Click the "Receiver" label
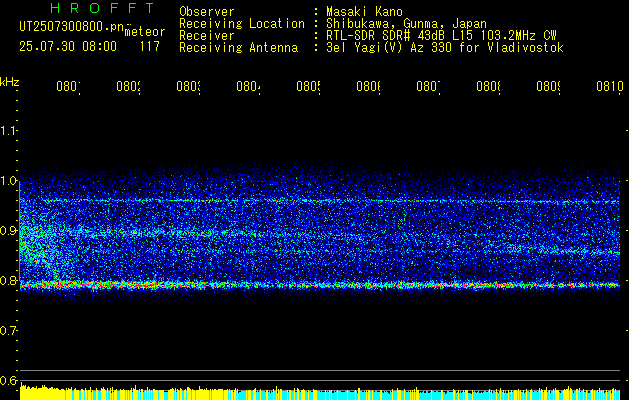This screenshot has height=400, width=629. coord(207,36)
